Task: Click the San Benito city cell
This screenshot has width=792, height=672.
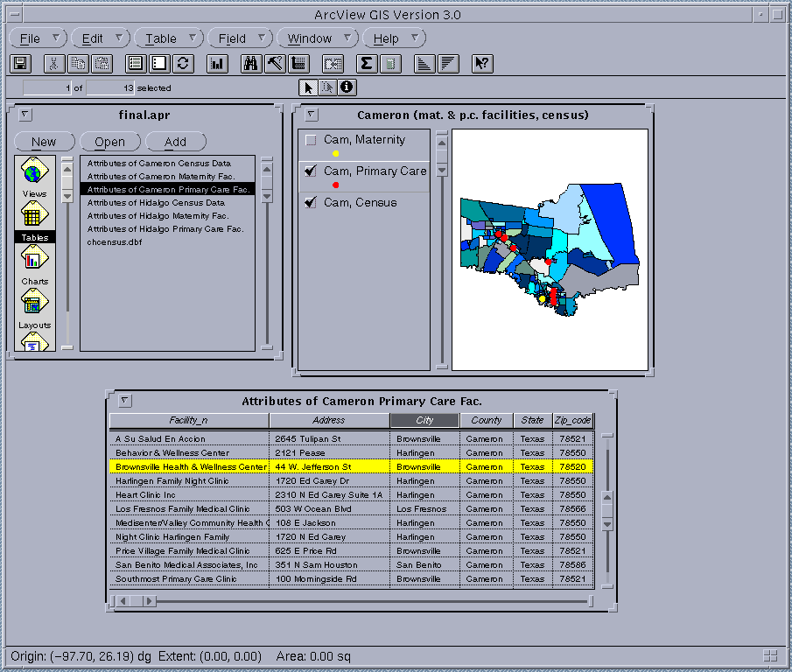Action: click(424, 564)
